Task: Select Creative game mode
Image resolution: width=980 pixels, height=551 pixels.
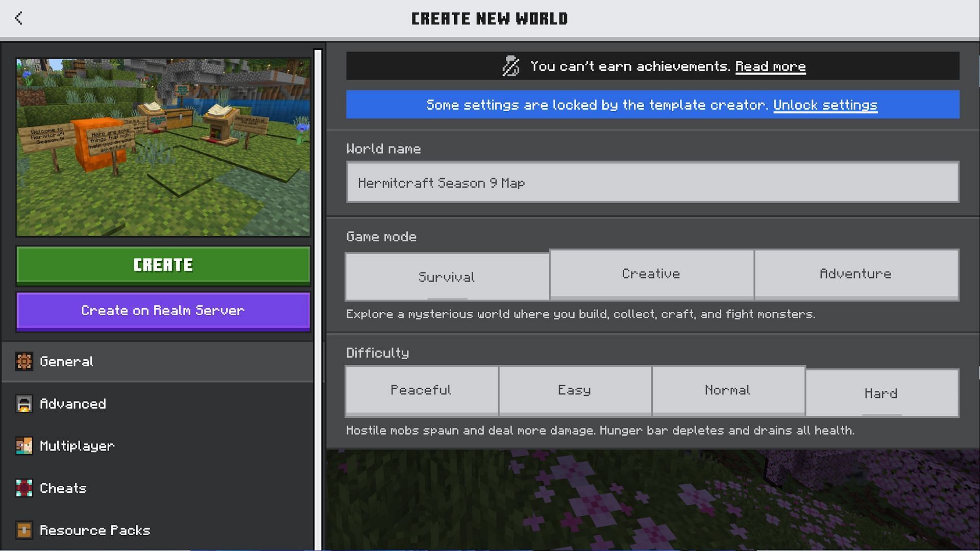Action: click(x=651, y=274)
